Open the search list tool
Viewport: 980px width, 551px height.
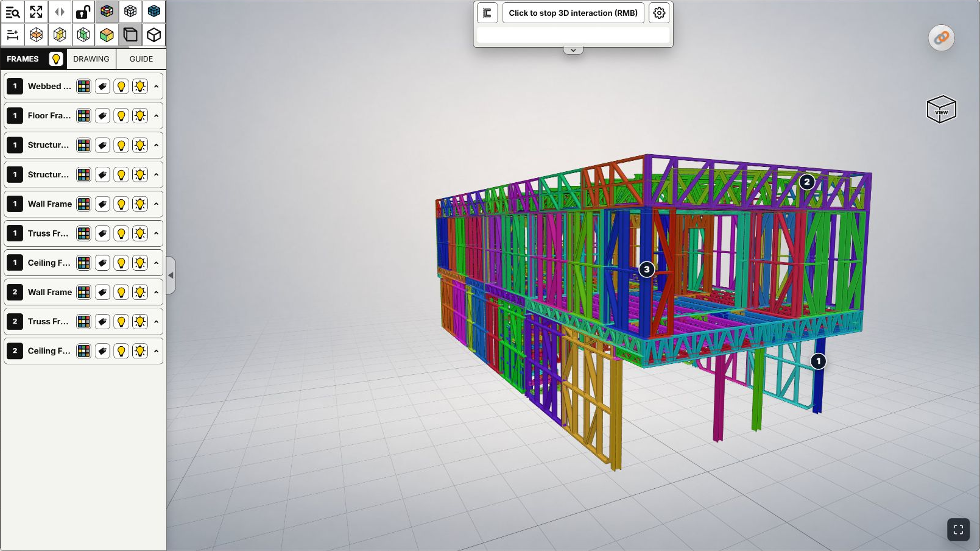(x=12, y=12)
